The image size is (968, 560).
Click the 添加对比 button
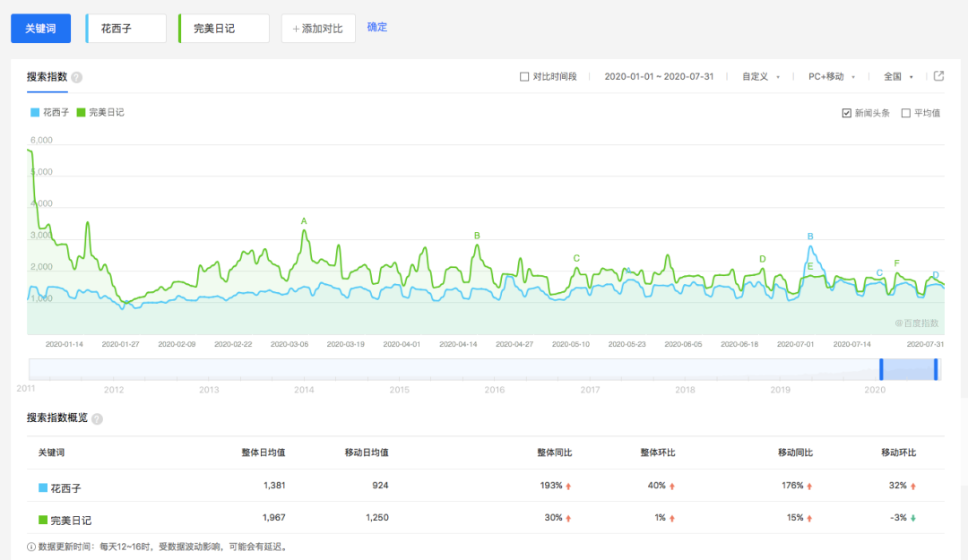pyautogui.click(x=318, y=29)
